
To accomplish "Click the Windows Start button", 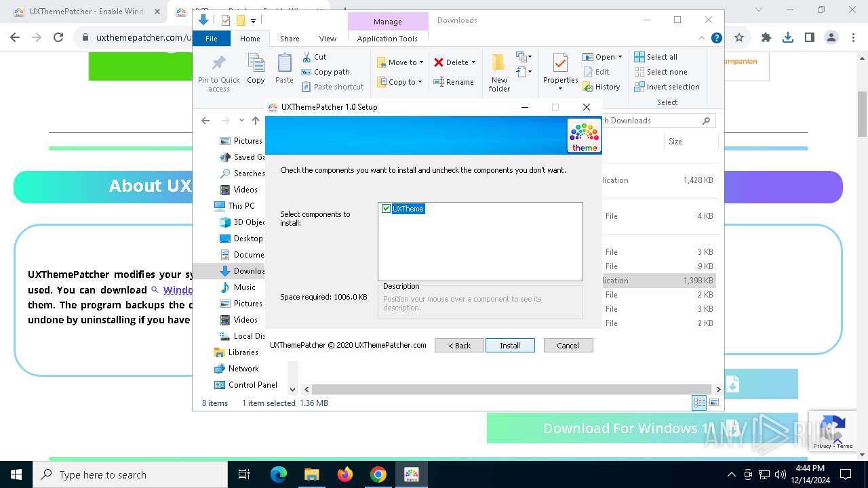I will 16,474.
